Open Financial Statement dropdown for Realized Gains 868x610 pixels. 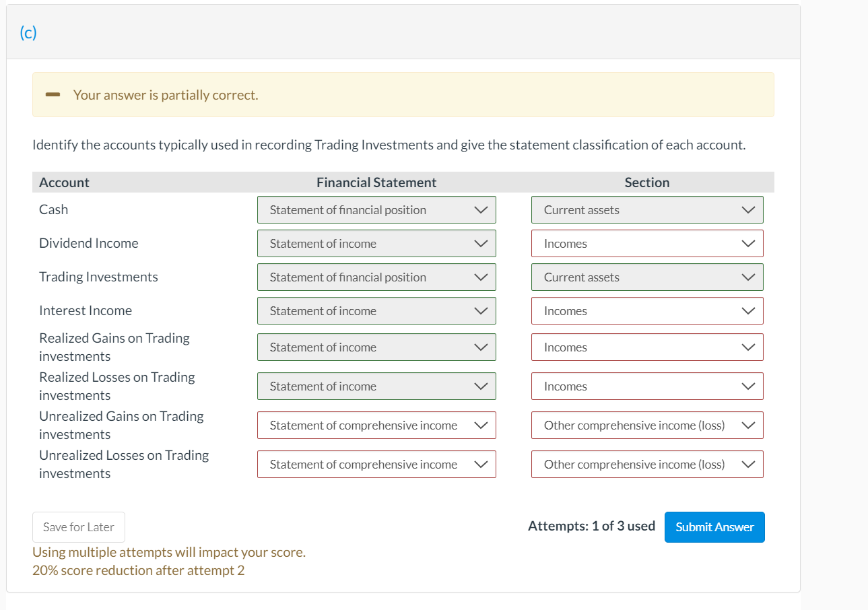[x=376, y=347]
